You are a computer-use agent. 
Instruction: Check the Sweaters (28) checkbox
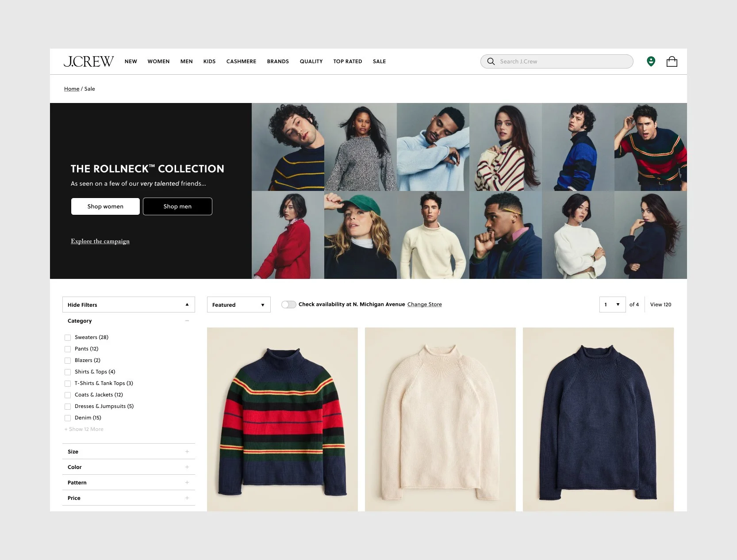pyautogui.click(x=68, y=338)
